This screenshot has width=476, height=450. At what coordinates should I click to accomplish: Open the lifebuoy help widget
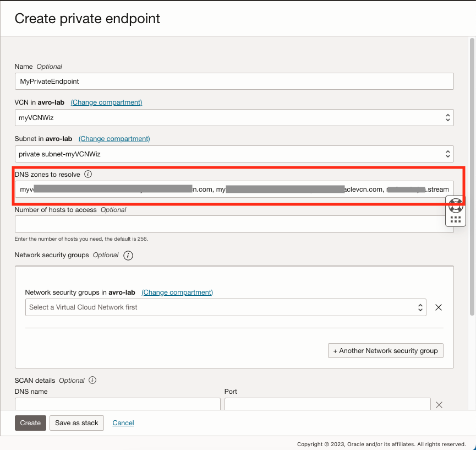point(456,205)
